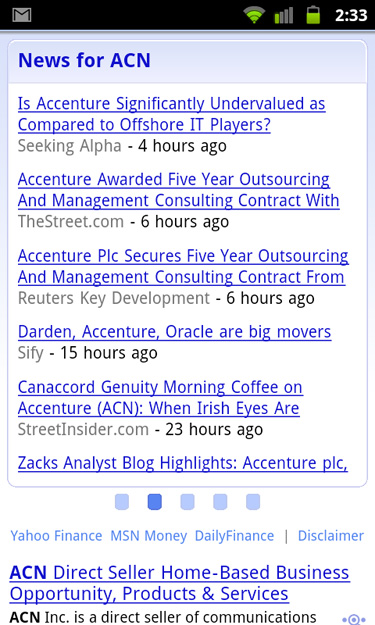
Task: Open Zacks Analyst Blog Highlights link
Action: tap(183, 463)
